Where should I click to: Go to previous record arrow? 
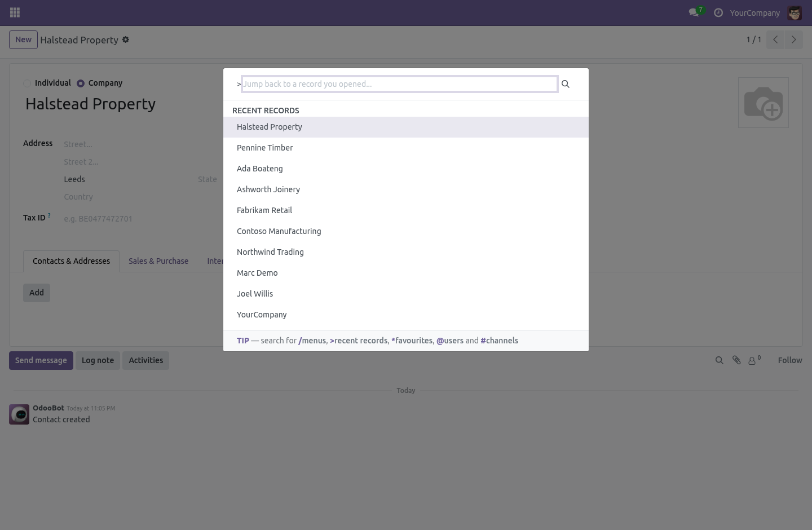pyautogui.click(x=775, y=39)
